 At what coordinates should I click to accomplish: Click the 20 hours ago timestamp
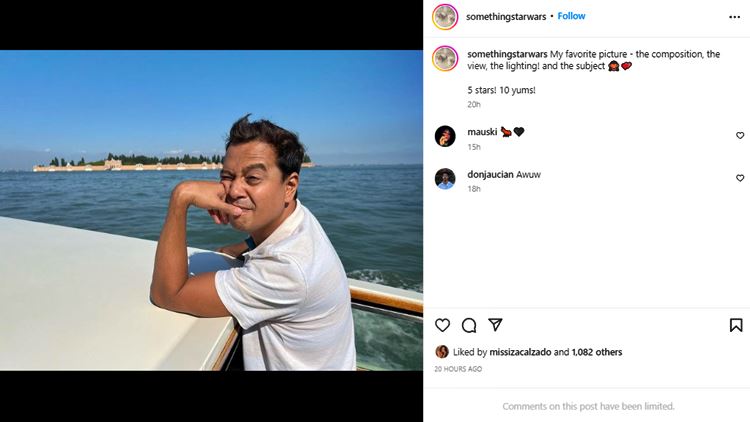[x=458, y=369]
